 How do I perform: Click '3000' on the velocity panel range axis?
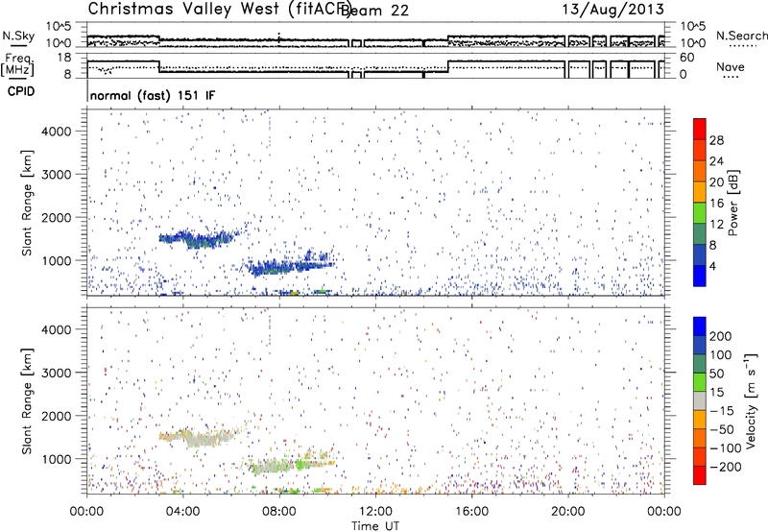click(x=57, y=373)
